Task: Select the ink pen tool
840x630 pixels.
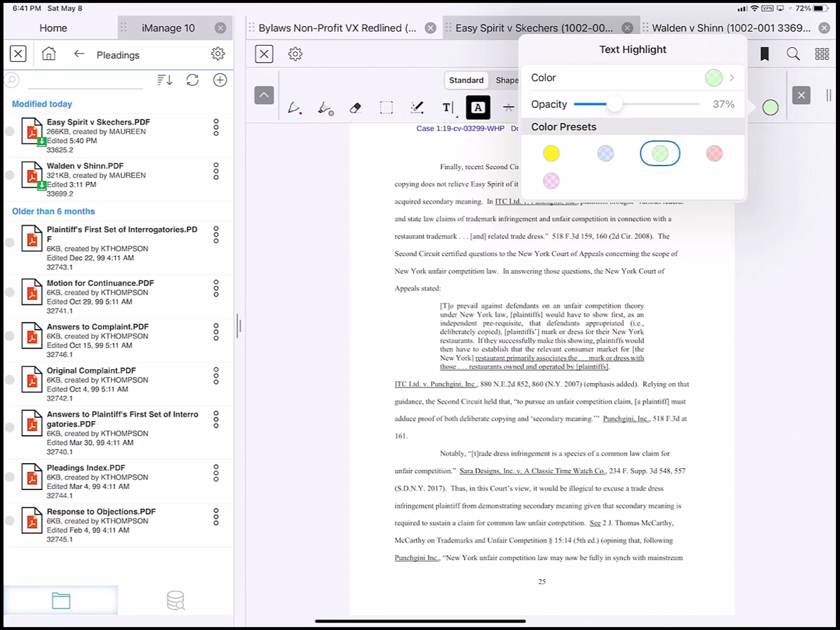Action: point(294,108)
